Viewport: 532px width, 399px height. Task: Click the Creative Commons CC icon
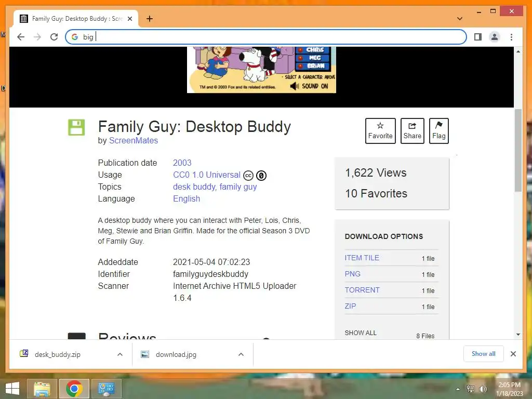pyautogui.click(x=248, y=176)
